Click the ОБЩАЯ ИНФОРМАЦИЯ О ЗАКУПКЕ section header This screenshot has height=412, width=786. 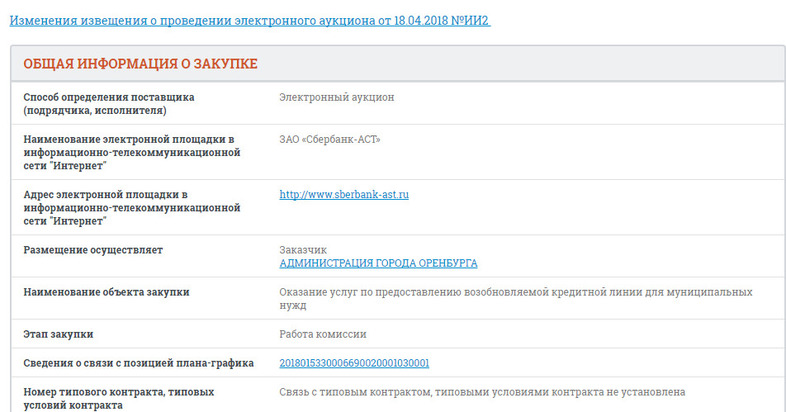(x=140, y=64)
